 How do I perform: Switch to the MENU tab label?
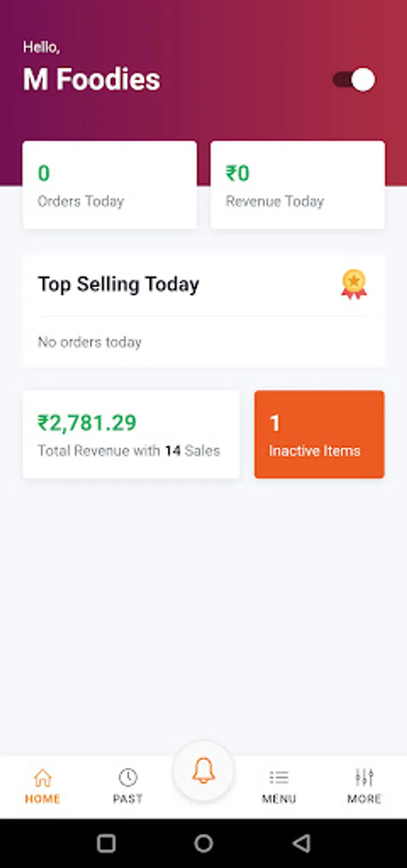[279, 799]
